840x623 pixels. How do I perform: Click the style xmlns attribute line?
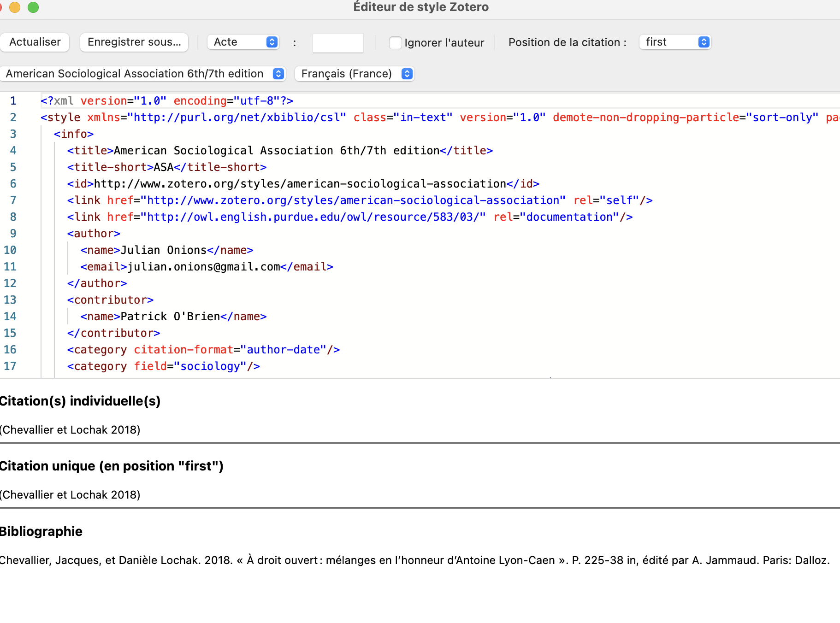[440, 117]
